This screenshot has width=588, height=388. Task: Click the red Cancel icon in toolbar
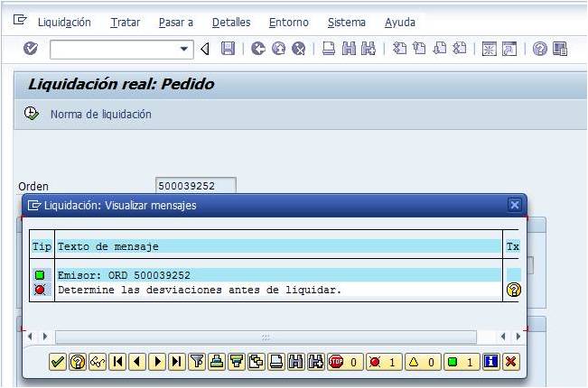pos(298,49)
